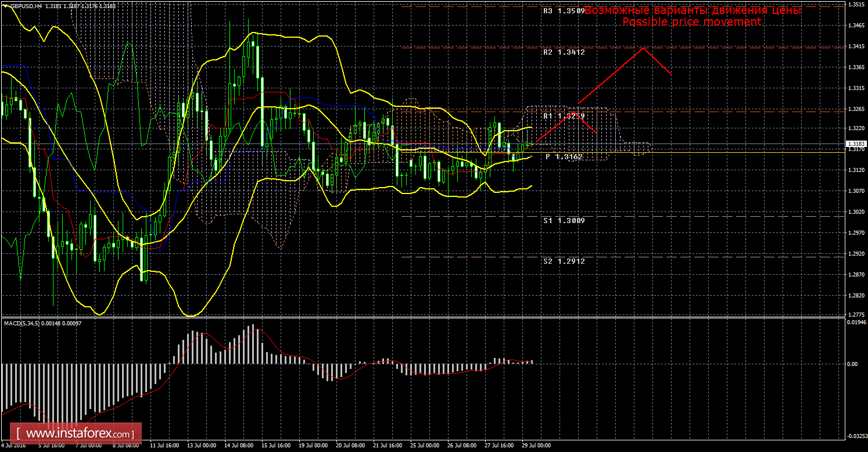Click price axis value 1.3120
868x452 pixels.
856,170
